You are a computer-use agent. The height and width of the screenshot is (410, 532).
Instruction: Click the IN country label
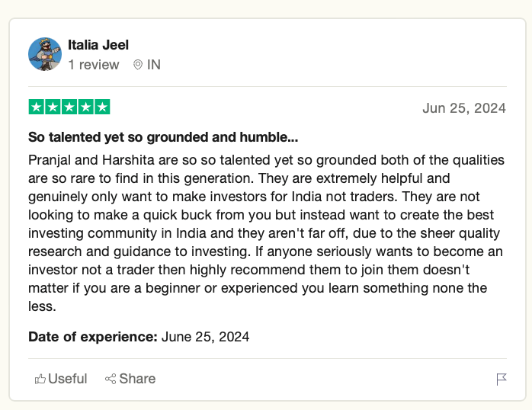[154, 65]
